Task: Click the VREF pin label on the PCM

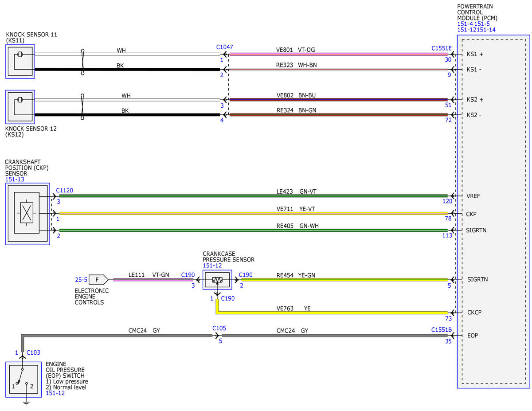Action: pos(473,196)
